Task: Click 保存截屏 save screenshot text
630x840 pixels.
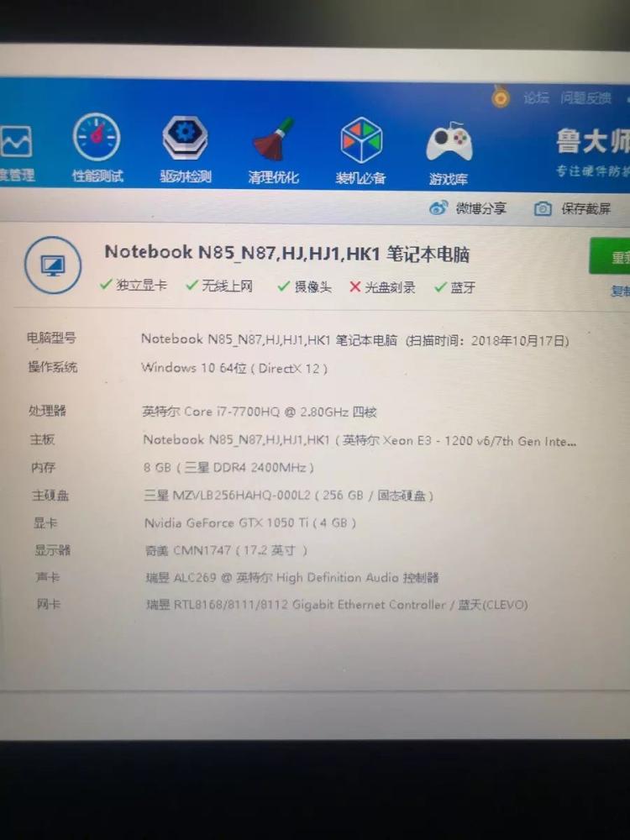Action: 586,208
